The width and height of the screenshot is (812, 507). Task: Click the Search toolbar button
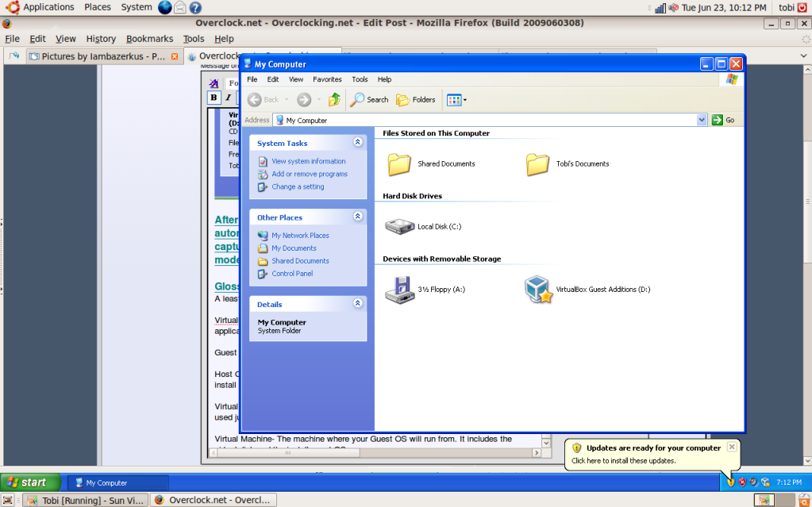(370, 99)
